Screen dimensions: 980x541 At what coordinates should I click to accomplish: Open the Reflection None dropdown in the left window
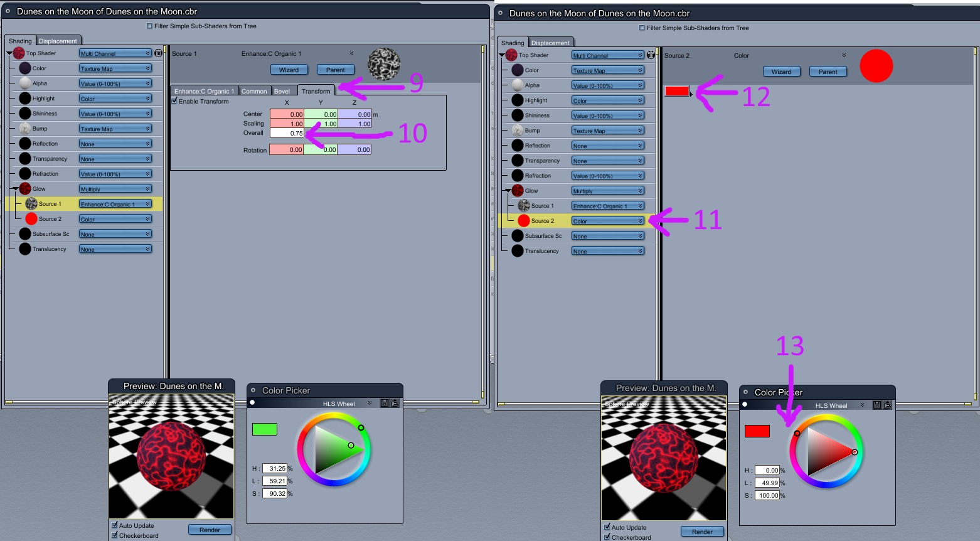coord(115,144)
